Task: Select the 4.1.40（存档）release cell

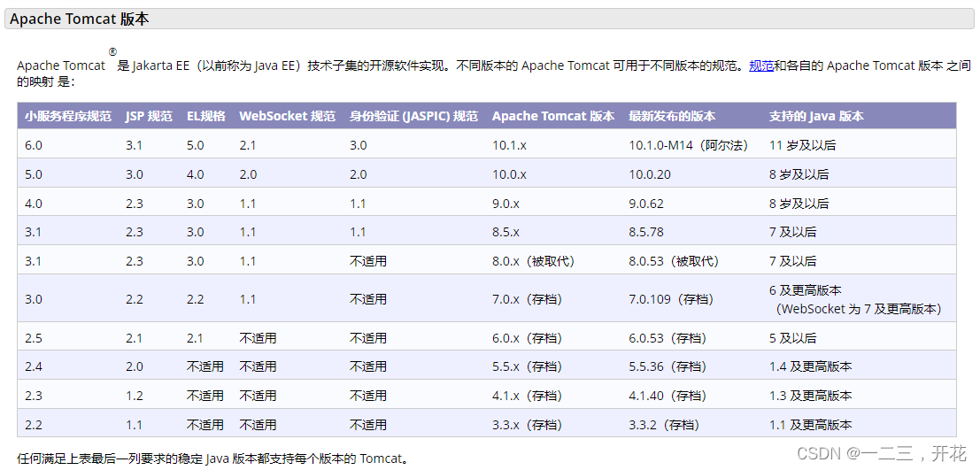Action: tap(667, 396)
